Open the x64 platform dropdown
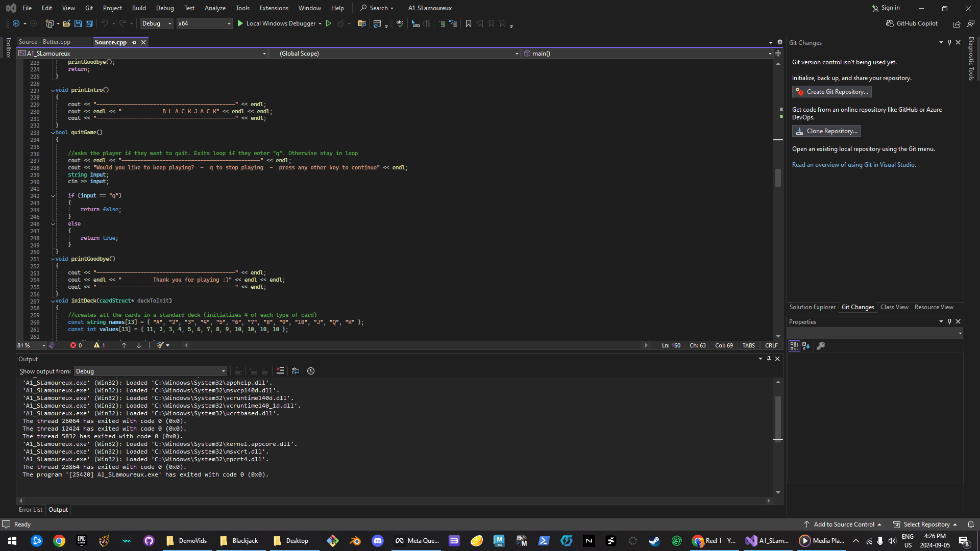Viewport: 980px width, 551px height. click(x=204, y=23)
